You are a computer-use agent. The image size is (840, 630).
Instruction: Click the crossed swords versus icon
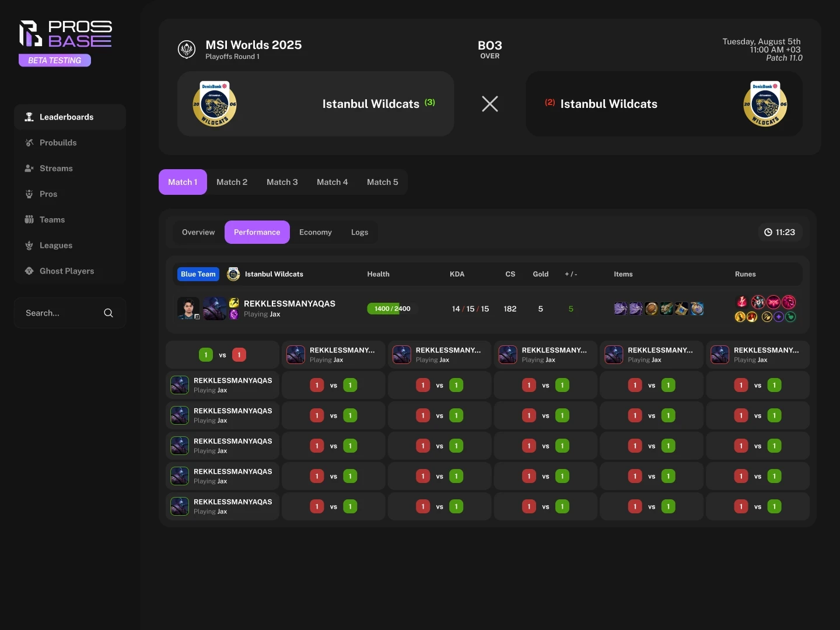click(490, 104)
